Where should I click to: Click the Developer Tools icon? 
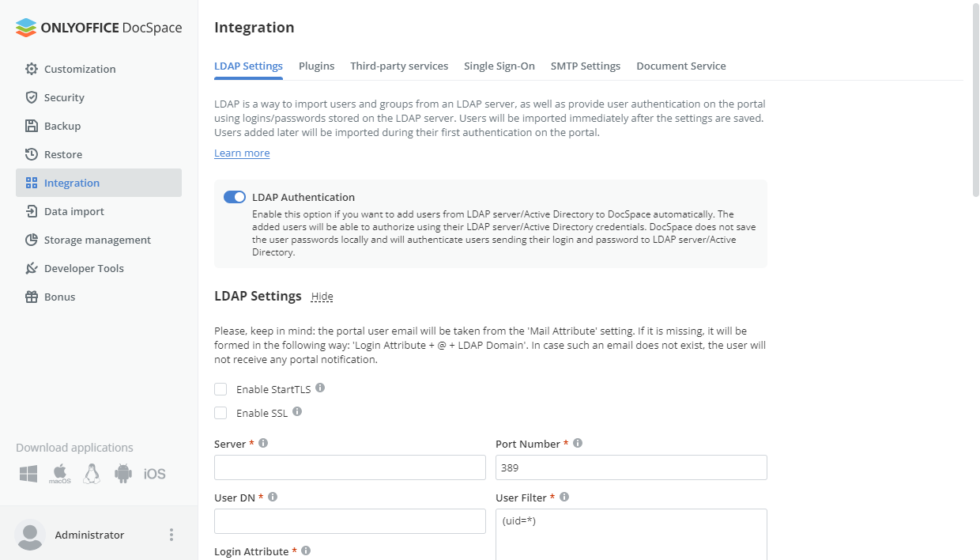(x=32, y=268)
